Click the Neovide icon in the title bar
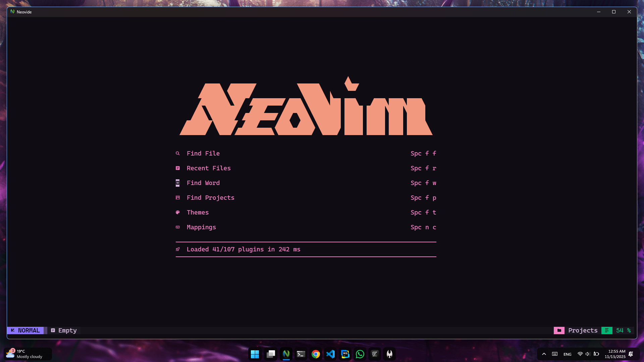Screen dimensions: 644x362 point(12,11)
